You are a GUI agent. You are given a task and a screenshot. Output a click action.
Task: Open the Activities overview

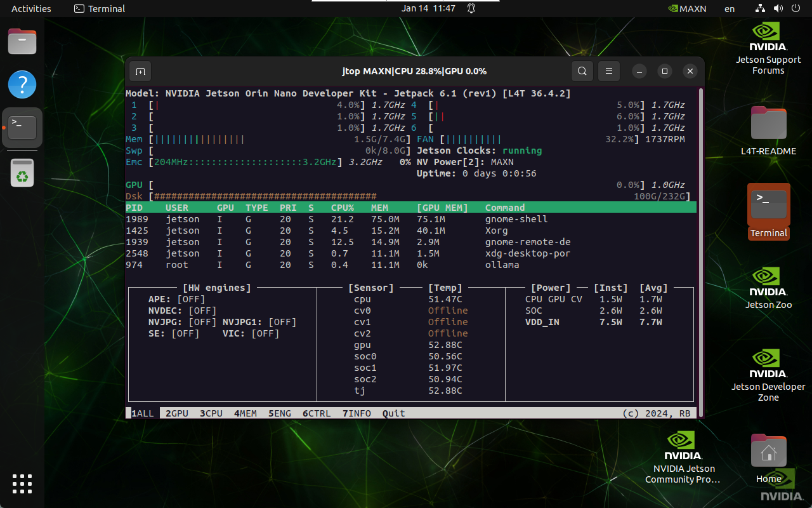click(31, 9)
